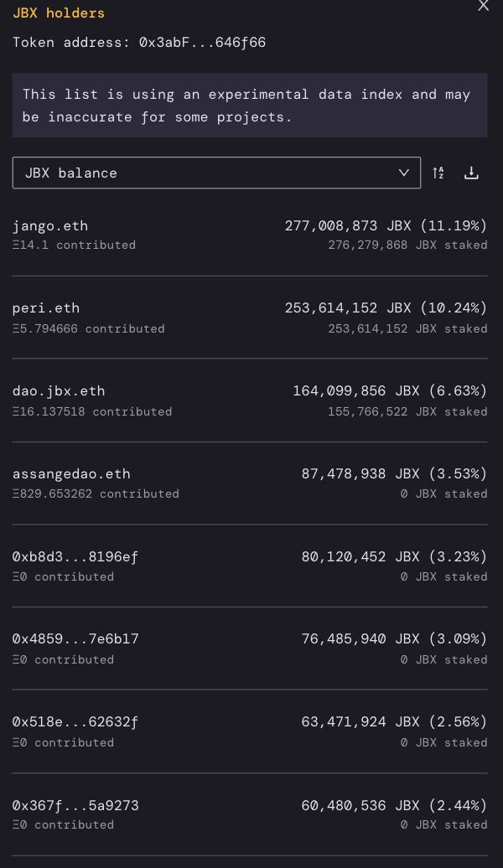
Task: Open peri.eth holder address
Action: pos(46,307)
